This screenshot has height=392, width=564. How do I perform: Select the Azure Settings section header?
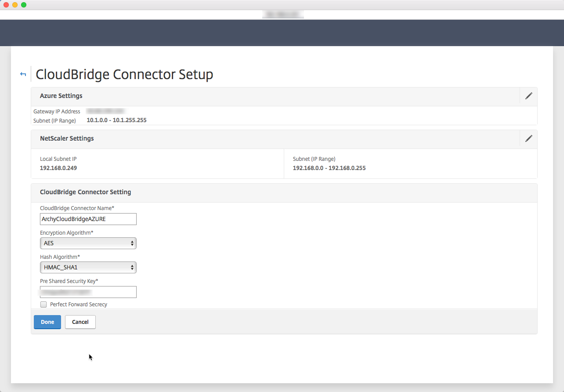(61, 96)
